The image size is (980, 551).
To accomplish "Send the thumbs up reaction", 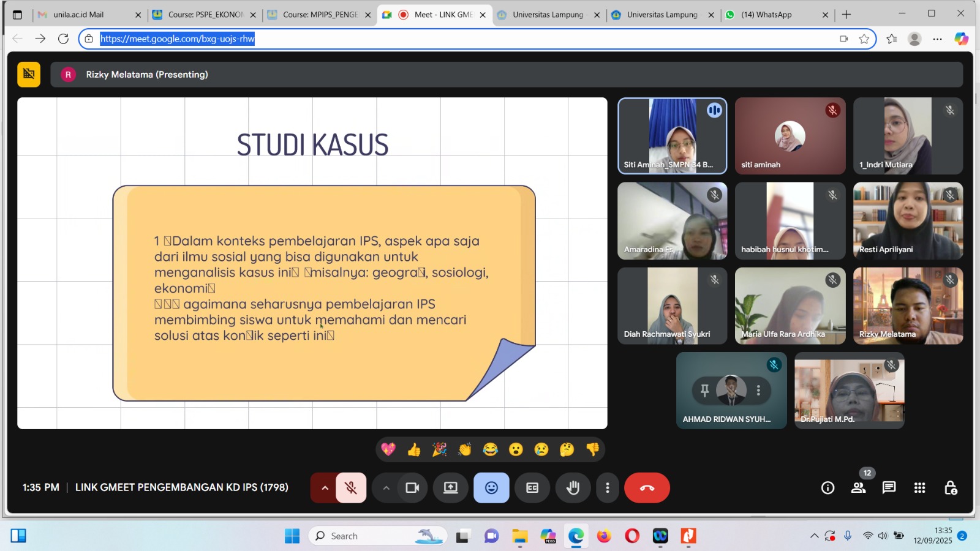I will [414, 450].
